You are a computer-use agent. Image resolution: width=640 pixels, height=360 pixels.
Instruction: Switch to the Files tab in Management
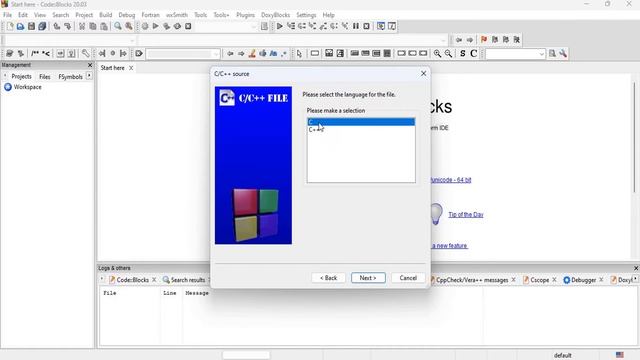coord(44,76)
